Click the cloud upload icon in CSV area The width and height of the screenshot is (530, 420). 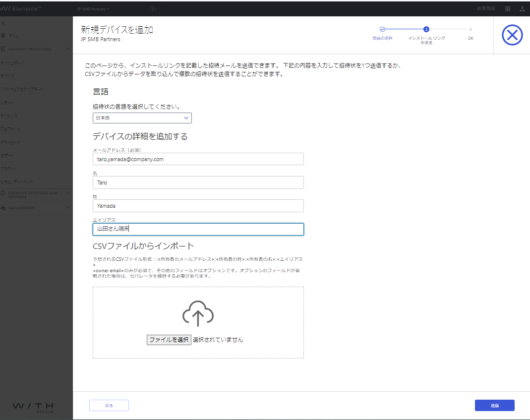(x=198, y=313)
